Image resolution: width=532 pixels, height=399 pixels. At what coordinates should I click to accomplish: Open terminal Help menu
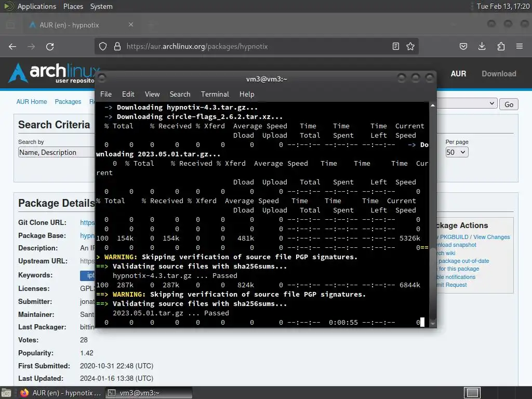(x=247, y=95)
